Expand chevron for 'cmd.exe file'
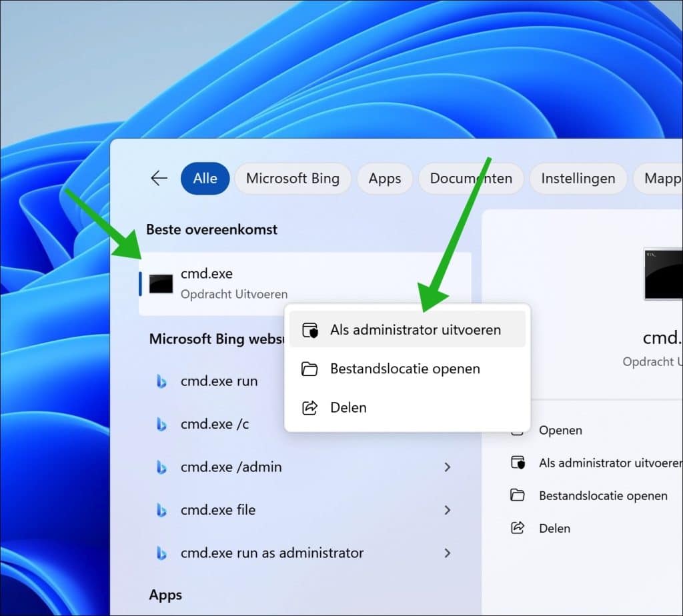 [x=448, y=510]
